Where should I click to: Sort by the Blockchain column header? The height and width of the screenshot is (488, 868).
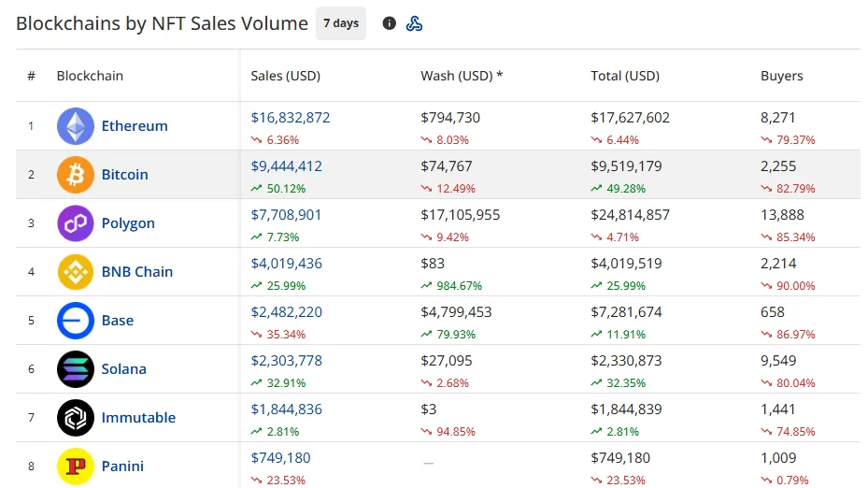tap(90, 76)
